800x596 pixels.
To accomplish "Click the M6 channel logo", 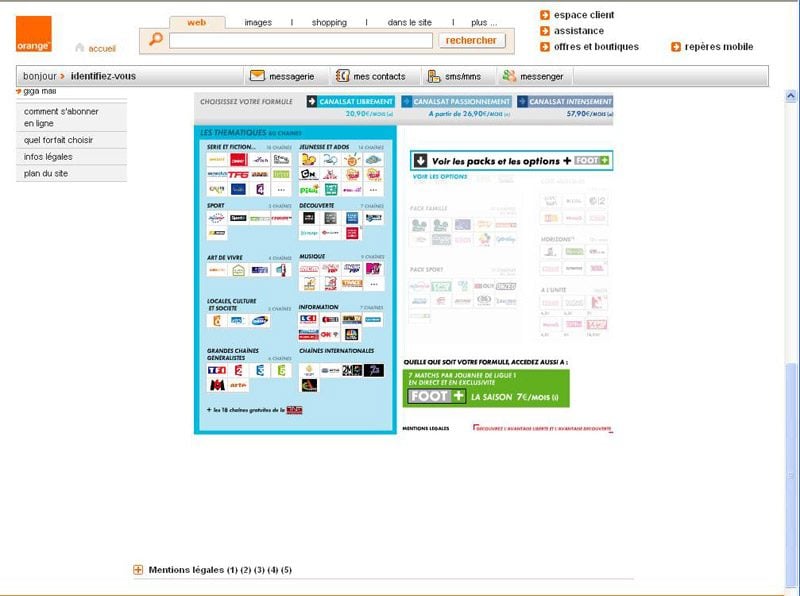I will (x=217, y=385).
